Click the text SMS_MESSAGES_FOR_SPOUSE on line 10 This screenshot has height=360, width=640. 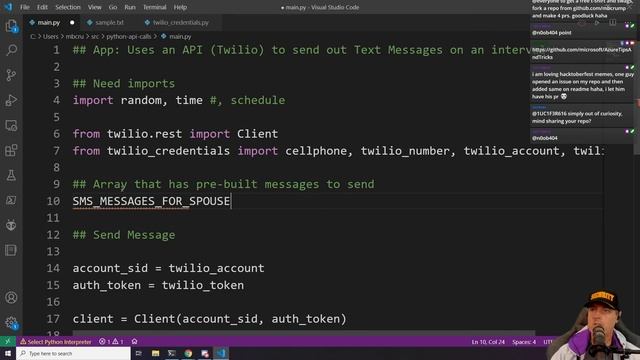(x=151, y=201)
